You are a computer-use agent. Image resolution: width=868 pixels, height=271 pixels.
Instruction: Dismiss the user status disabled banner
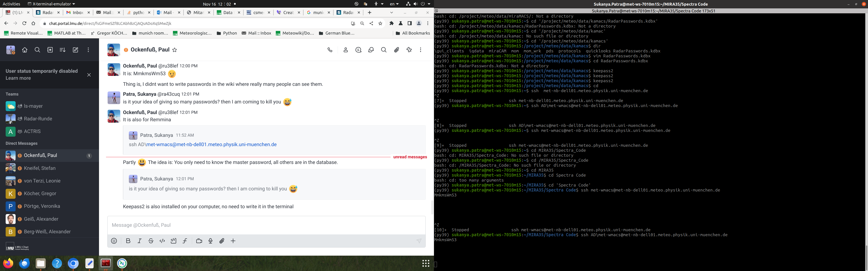point(89,75)
